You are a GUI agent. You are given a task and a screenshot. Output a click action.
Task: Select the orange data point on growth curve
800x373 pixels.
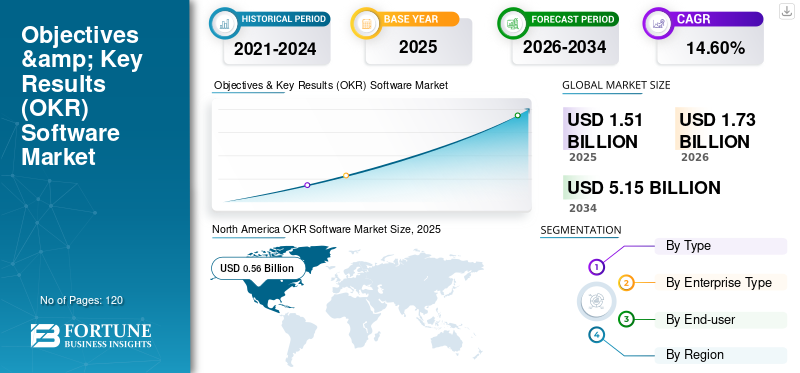coord(346,175)
